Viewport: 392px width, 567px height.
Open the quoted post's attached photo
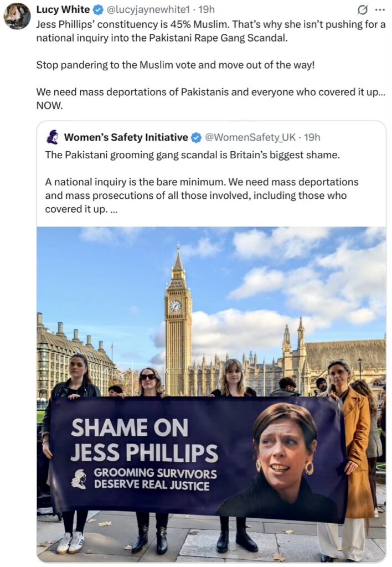[211, 394]
